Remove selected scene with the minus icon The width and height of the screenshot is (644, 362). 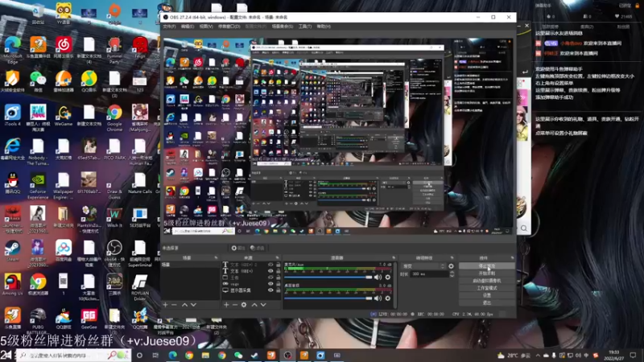pos(174,305)
